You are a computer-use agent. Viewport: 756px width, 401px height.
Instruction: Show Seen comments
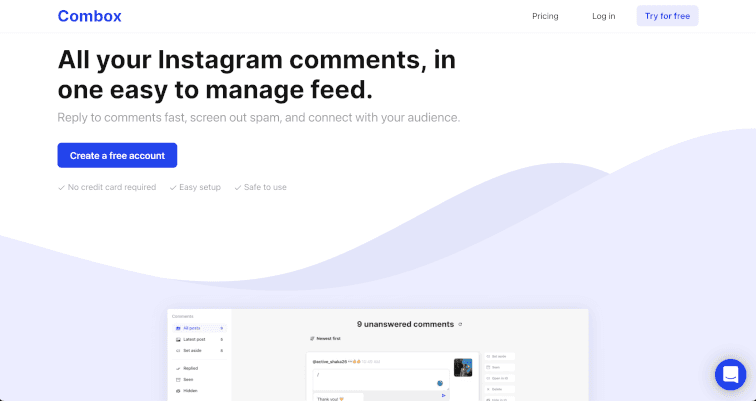(188, 380)
